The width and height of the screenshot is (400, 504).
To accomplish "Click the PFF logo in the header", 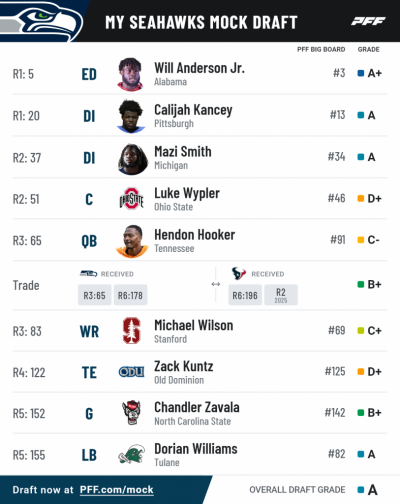I will pyautogui.click(x=368, y=21).
